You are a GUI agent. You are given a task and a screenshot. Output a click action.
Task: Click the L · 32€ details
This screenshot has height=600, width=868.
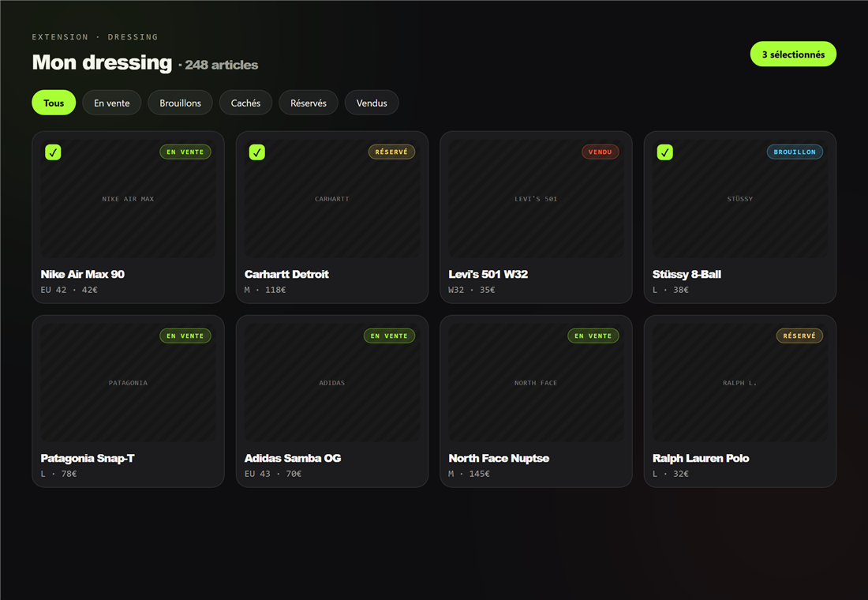[x=671, y=474]
